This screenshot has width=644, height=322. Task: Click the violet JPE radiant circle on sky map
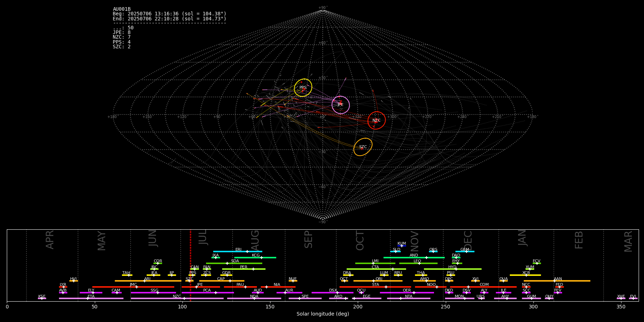341,105
